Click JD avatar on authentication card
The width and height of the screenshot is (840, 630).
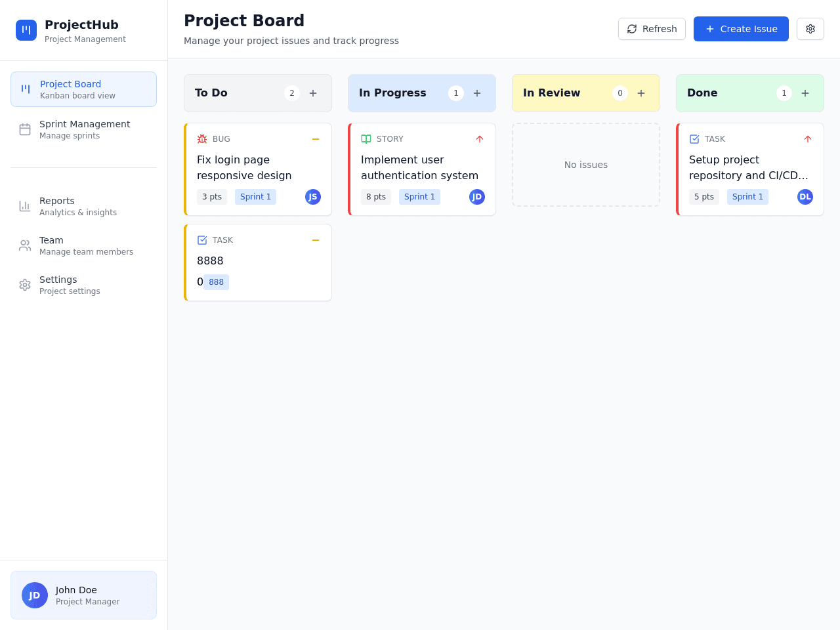(x=477, y=197)
